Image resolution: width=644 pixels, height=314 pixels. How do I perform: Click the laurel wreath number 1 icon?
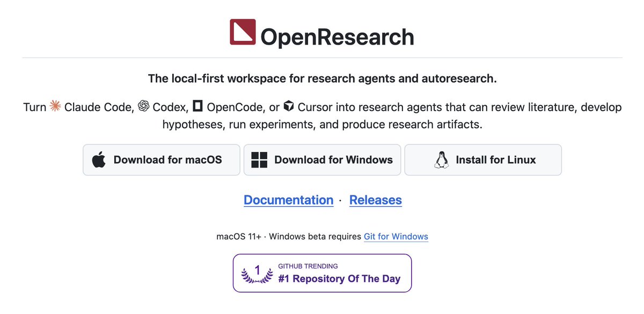coord(257,273)
